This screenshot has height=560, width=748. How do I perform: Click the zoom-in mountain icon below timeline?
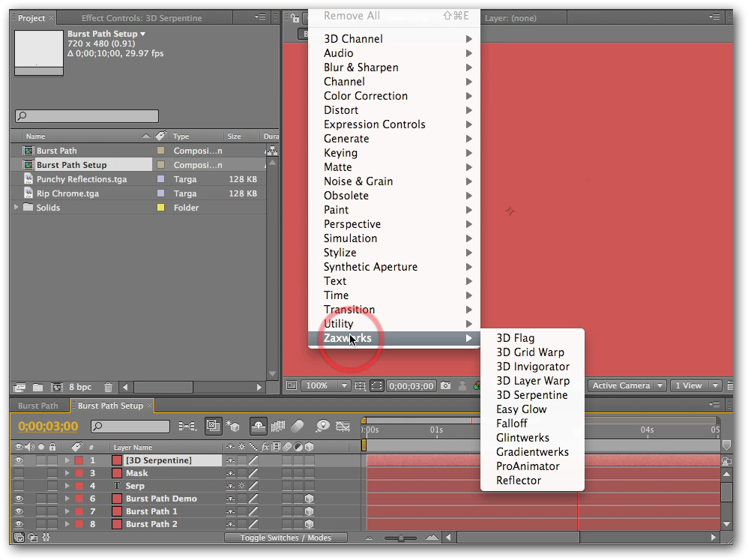(x=432, y=538)
